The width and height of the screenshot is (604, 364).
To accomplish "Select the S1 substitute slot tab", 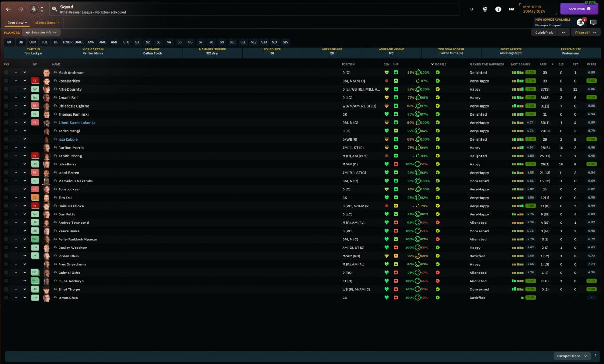I will [x=137, y=42].
